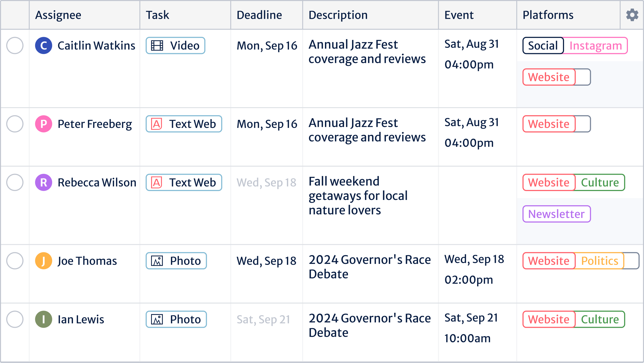Screen dimensions: 644x363
Task: Click Caitlin Watkins' blue avatar icon
Action: pyautogui.click(x=43, y=46)
